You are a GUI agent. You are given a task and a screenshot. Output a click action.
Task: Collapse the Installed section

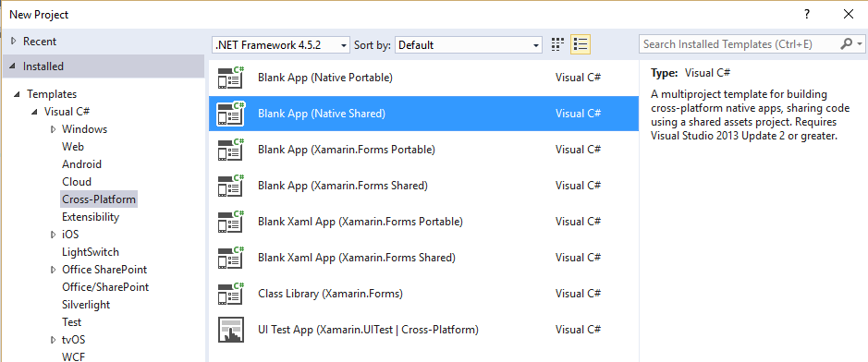click(x=13, y=66)
